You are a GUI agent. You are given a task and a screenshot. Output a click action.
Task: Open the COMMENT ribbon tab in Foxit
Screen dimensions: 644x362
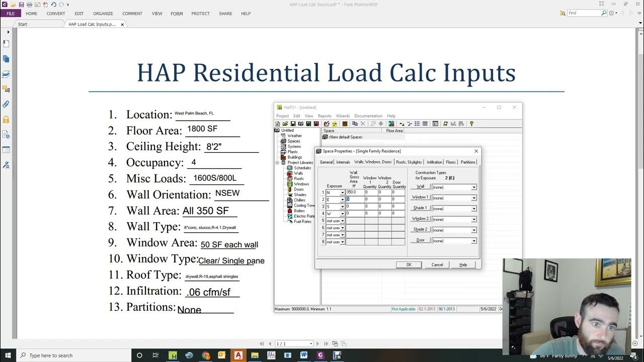coord(132,14)
